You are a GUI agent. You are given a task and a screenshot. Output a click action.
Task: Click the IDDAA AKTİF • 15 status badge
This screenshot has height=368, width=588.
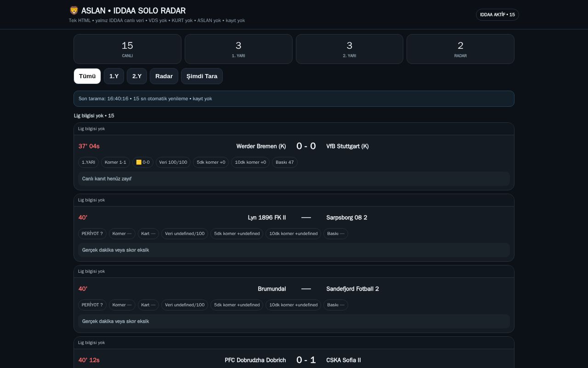click(498, 15)
